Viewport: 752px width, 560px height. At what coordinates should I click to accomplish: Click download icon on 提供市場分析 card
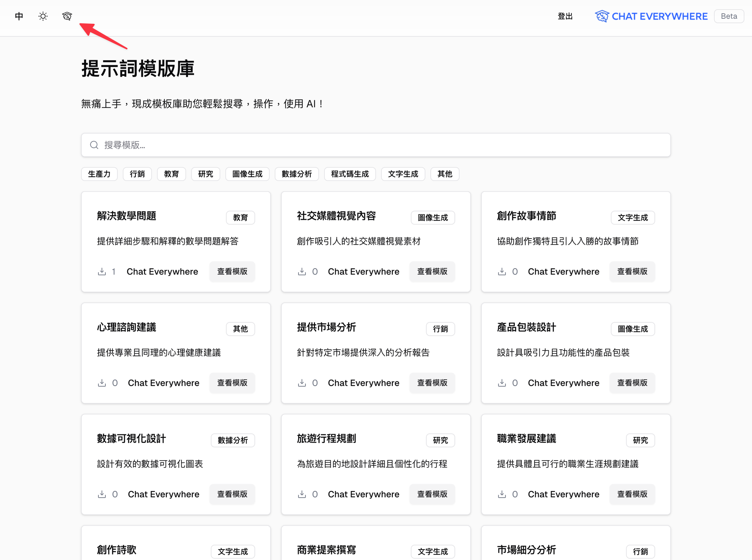coord(302,383)
